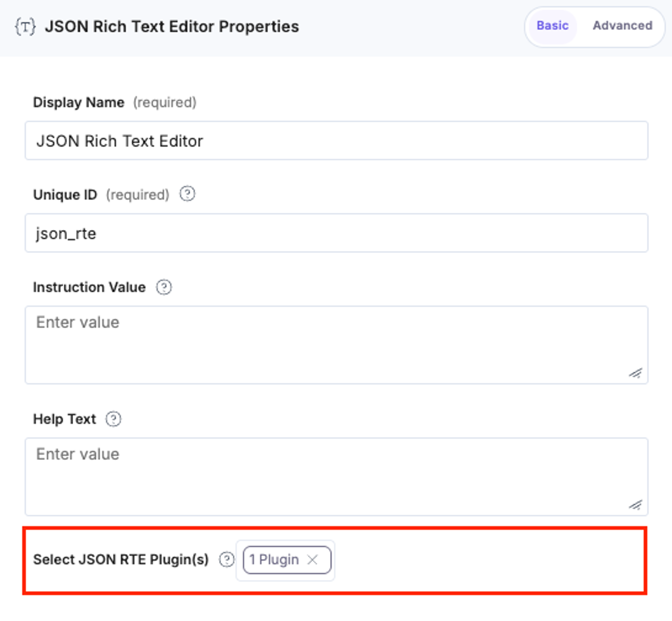Focus the Unique ID field containing json_rte

336,233
